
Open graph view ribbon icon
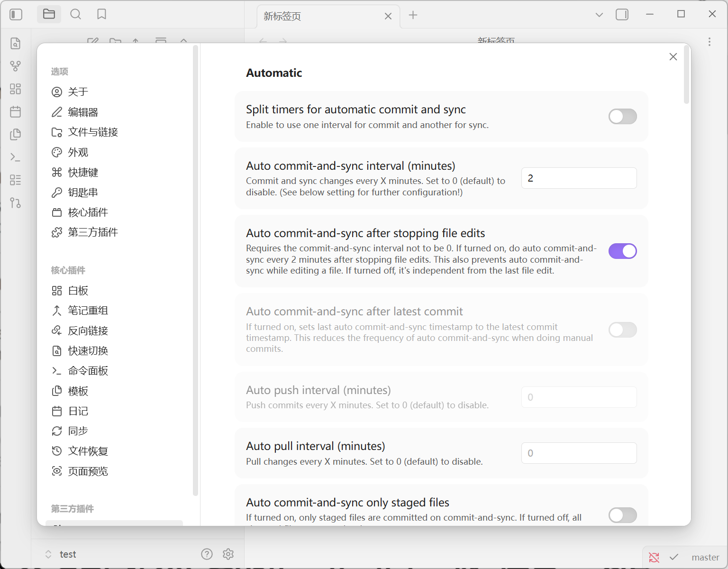click(16, 66)
